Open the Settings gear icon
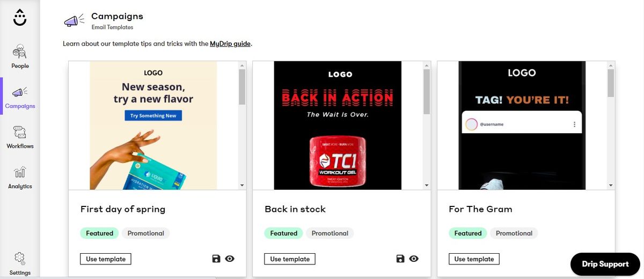This screenshot has height=279, width=644. click(x=20, y=258)
